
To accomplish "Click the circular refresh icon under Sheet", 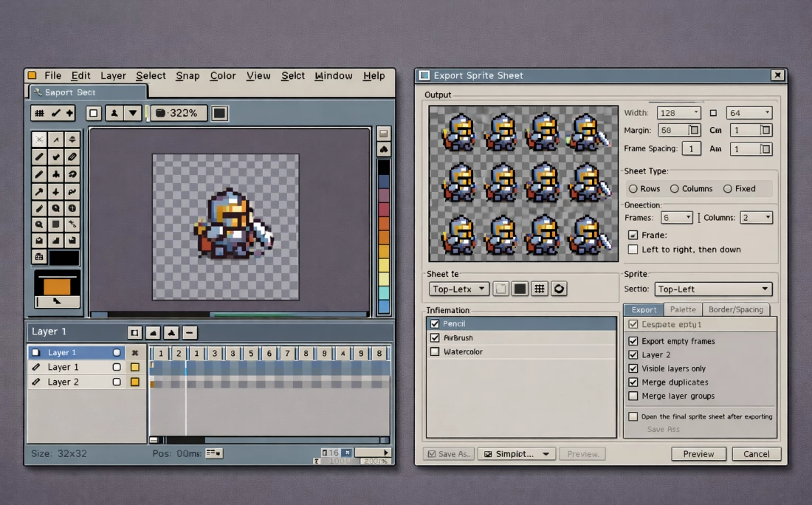I will pos(559,289).
